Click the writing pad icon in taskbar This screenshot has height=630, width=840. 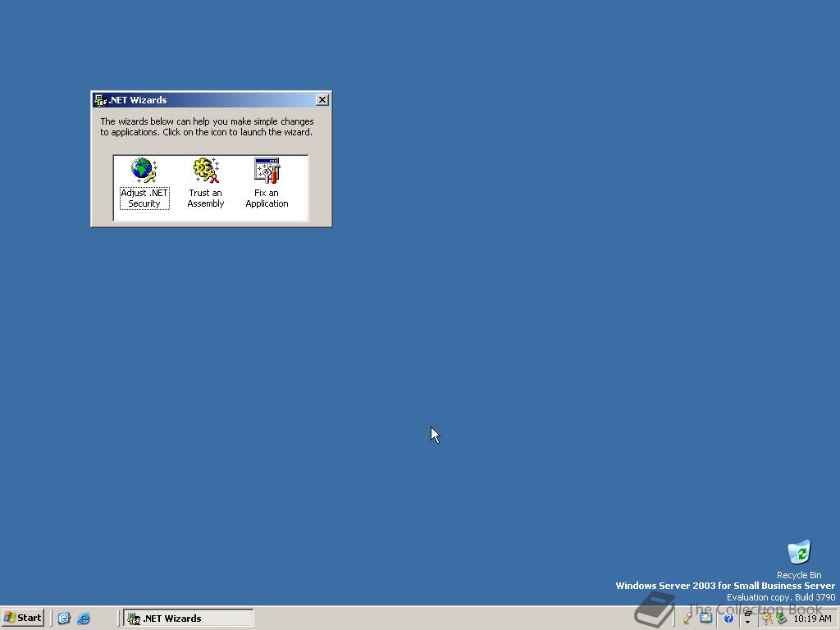tap(706, 619)
